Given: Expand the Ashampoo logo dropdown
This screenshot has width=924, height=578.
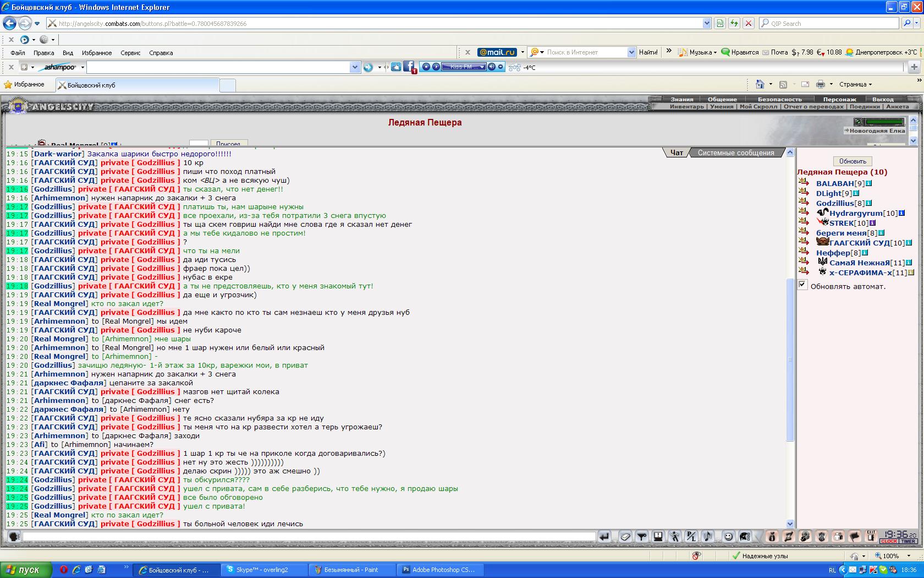Looking at the screenshot, I should [x=82, y=67].
